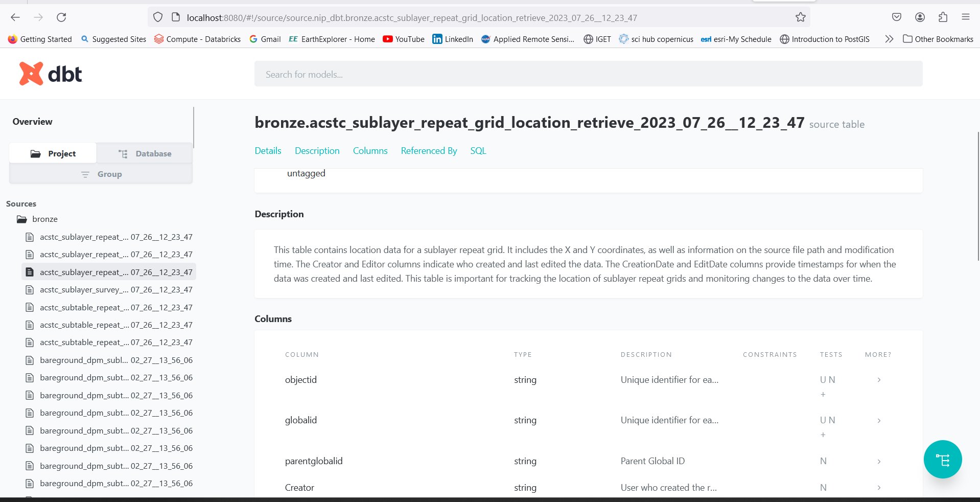Screen dimensions: 980x502
Task: Open the Applied Remote Sensing bookmark
Action: [x=528, y=39]
